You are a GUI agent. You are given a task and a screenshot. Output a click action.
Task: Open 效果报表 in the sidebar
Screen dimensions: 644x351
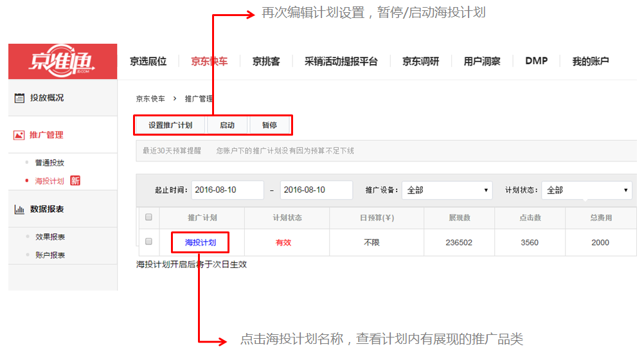[x=50, y=237]
